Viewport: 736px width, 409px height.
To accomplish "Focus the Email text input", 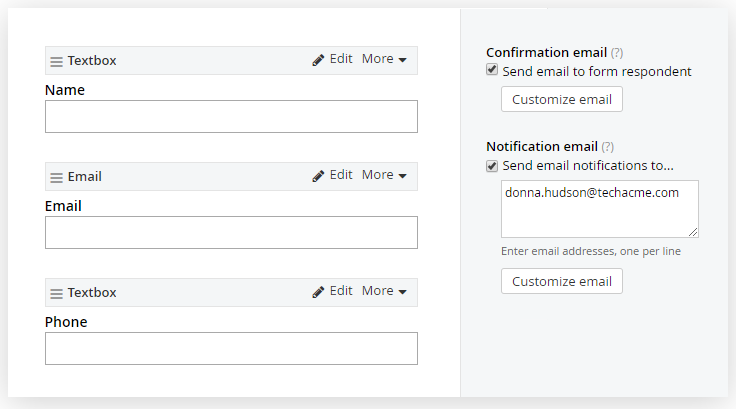I will click(231, 232).
